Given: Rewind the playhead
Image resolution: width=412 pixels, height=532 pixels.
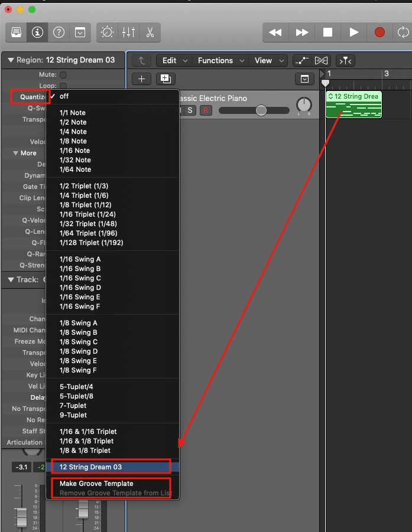Looking at the screenshot, I should [x=275, y=32].
